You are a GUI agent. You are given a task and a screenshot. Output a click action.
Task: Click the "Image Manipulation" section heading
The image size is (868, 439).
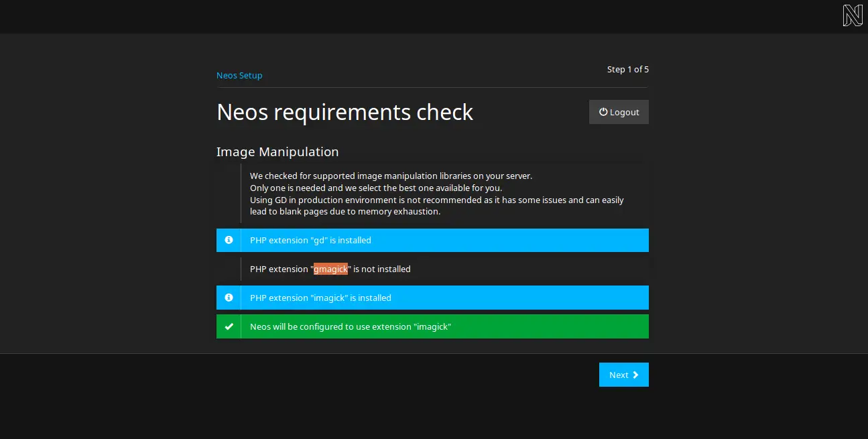[x=277, y=151]
